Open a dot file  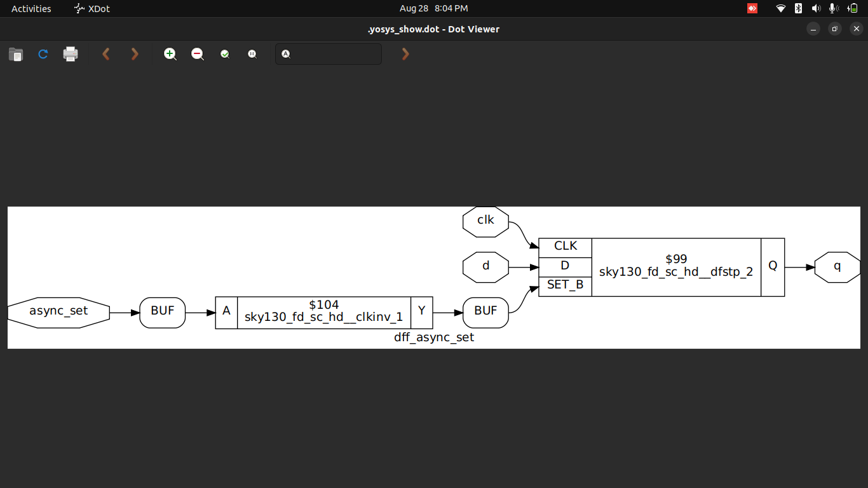tap(15, 54)
